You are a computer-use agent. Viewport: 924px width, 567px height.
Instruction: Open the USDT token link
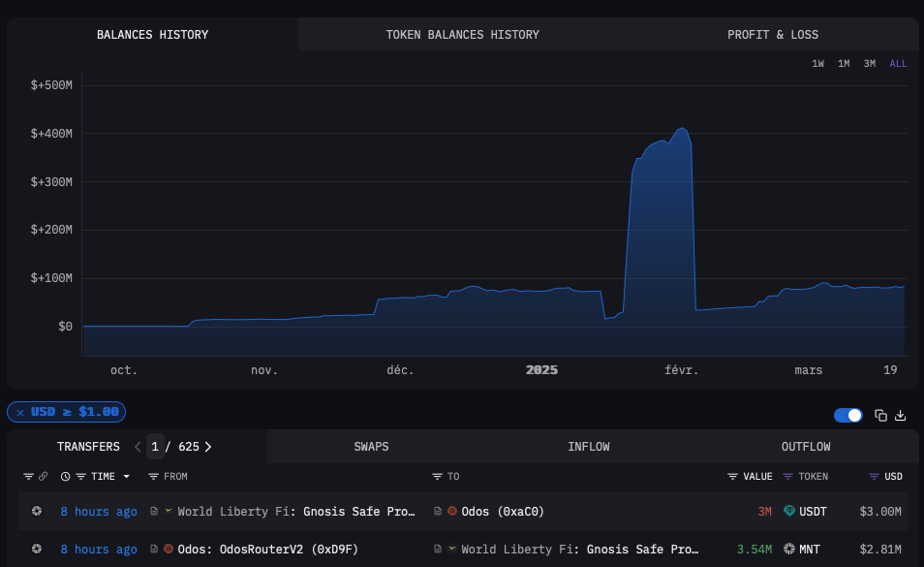tap(813, 512)
